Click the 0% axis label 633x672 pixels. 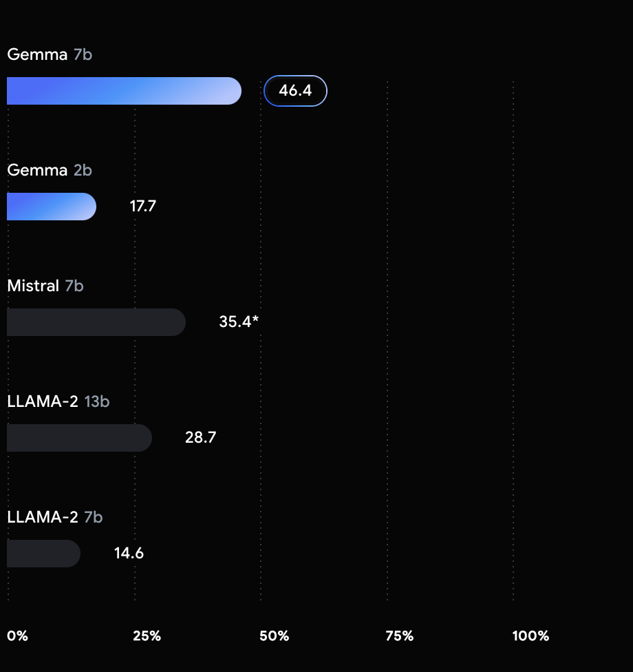click(x=18, y=636)
